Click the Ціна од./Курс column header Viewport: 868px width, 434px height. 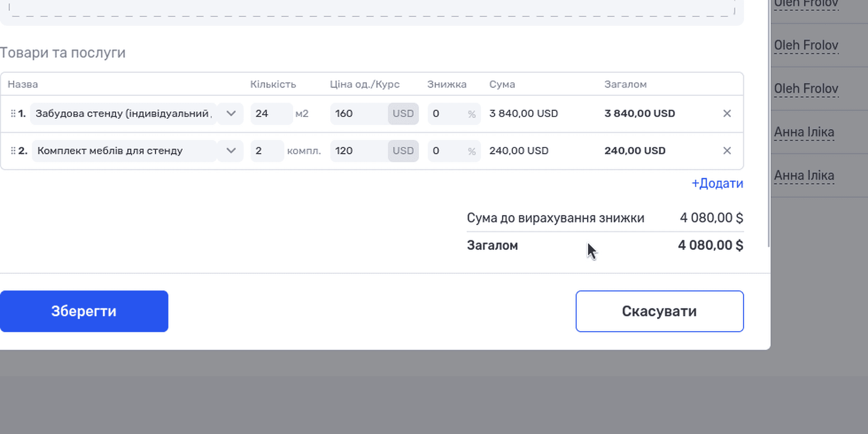(x=365, y=85)
